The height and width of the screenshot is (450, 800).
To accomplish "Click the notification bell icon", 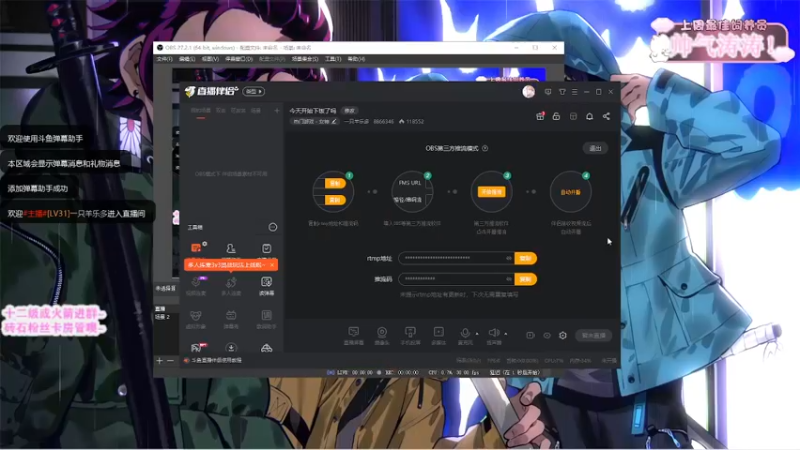I will [589, 116].
